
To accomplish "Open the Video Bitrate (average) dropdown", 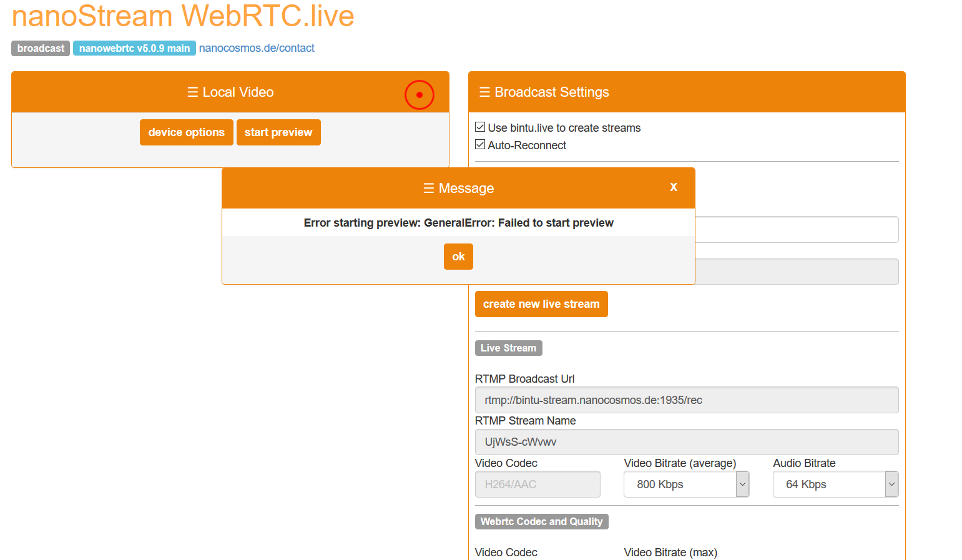I will (x=686, y=484).
